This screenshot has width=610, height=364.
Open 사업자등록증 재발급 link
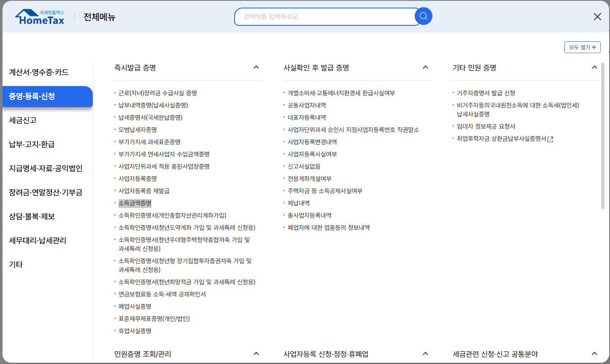[144, 191]
